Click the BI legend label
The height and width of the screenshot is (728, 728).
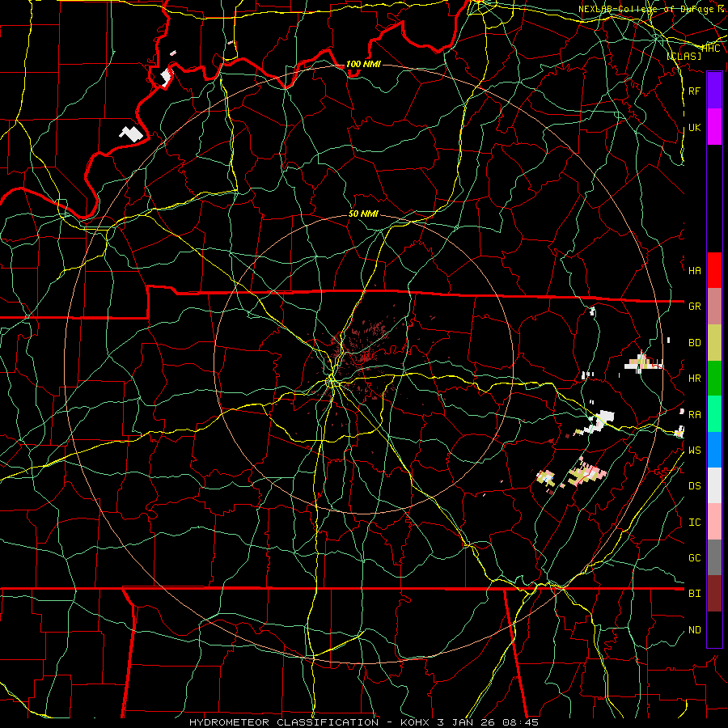pos(695,594)
